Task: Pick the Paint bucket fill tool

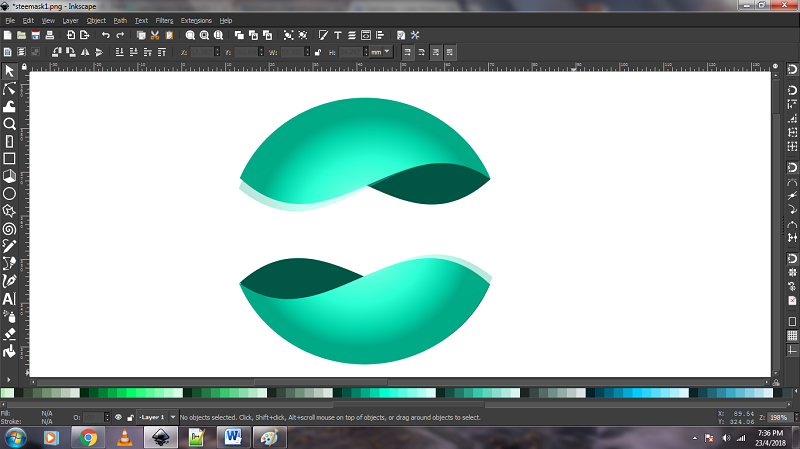Action: [9, 352]
